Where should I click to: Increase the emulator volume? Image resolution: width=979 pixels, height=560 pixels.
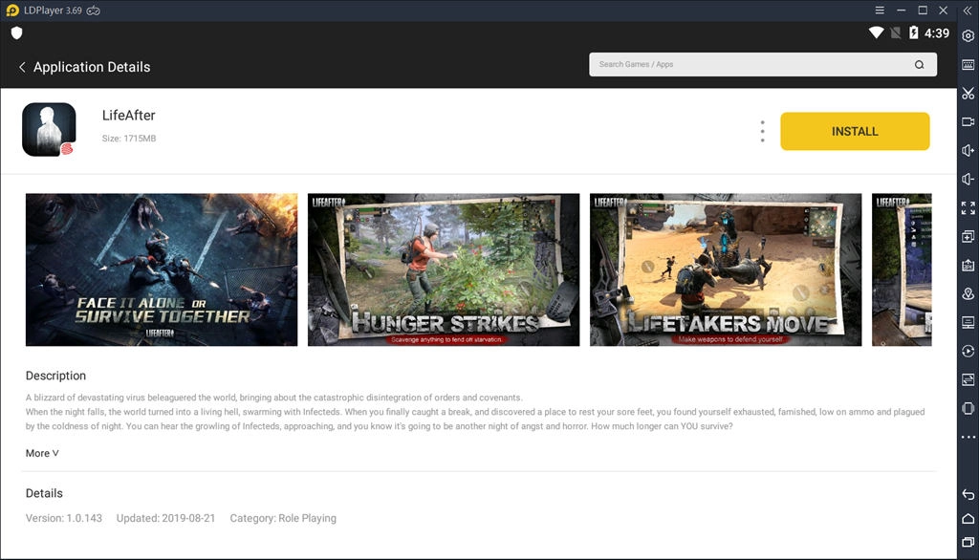(968, 150)
